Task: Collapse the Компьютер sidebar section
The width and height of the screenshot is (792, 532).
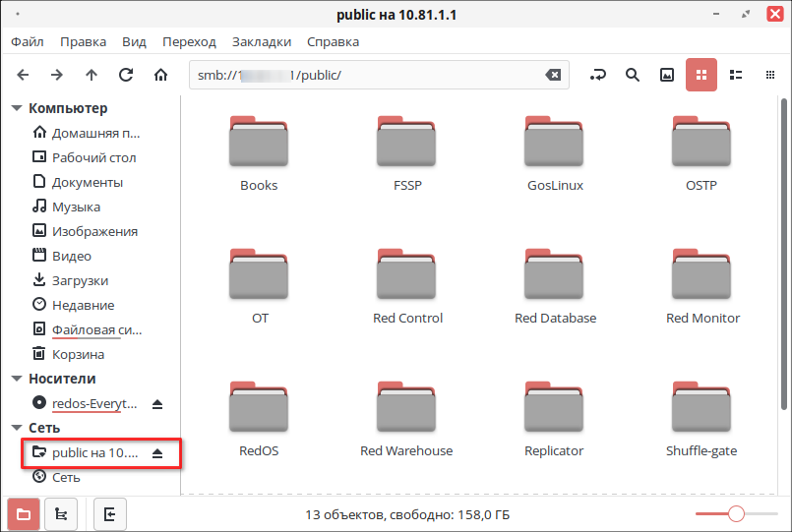Action: [x=17, y=108]
